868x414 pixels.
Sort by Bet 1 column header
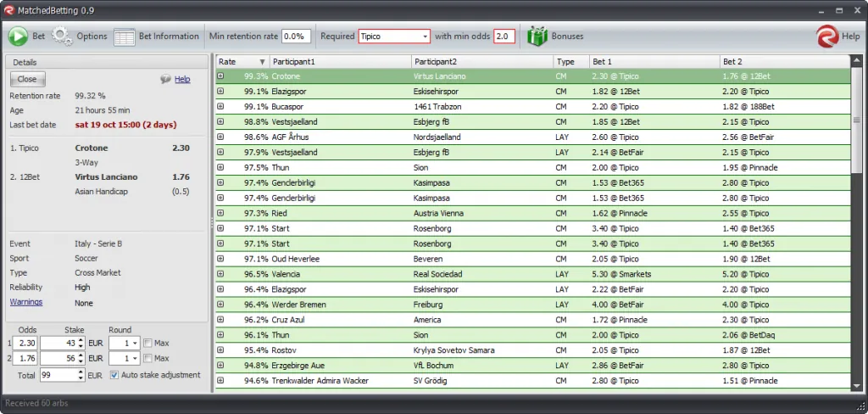pos(655,62)
